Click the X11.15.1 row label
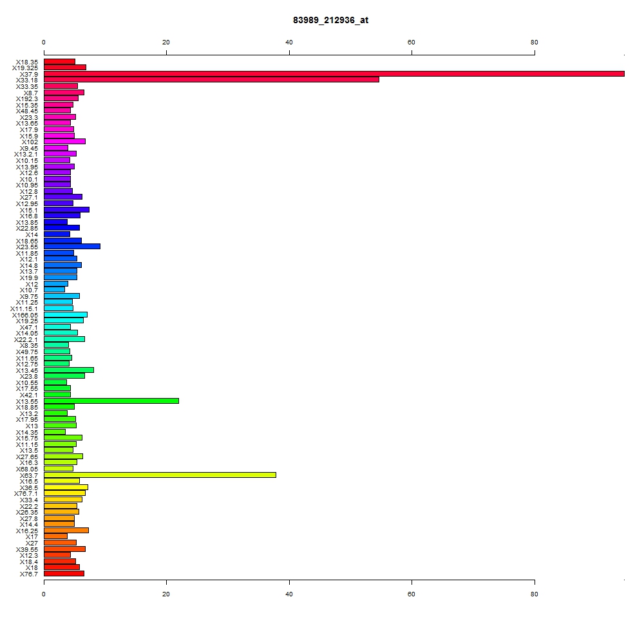 (24, 308)
